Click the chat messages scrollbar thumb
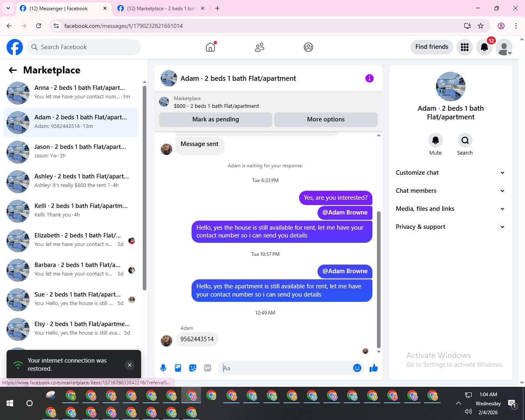Screen dimensions: 525x420 [379, 280]
